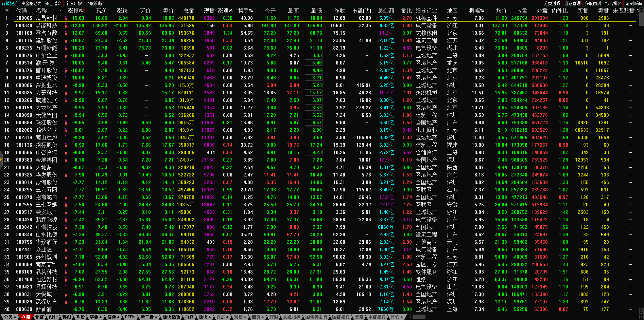Switch to the 资金驱动力 tab
The image size is (644, 320).
pyautogui.click(x=31, y=3)
